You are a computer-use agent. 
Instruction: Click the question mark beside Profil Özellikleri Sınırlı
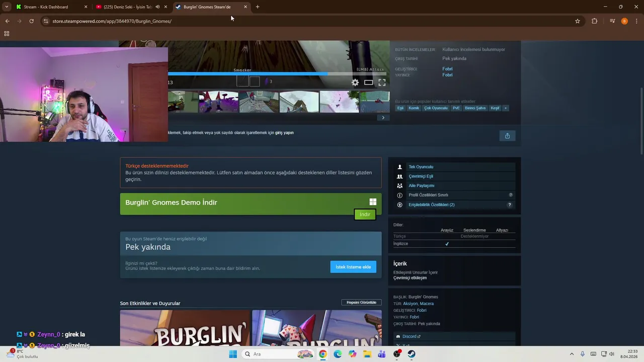click(x=511, y=195)
